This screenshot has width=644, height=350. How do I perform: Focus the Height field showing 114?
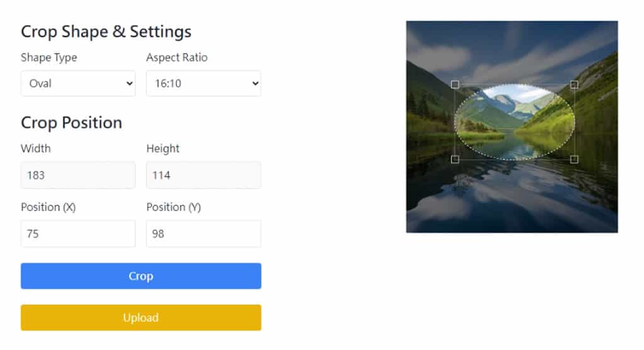(204, 175)
